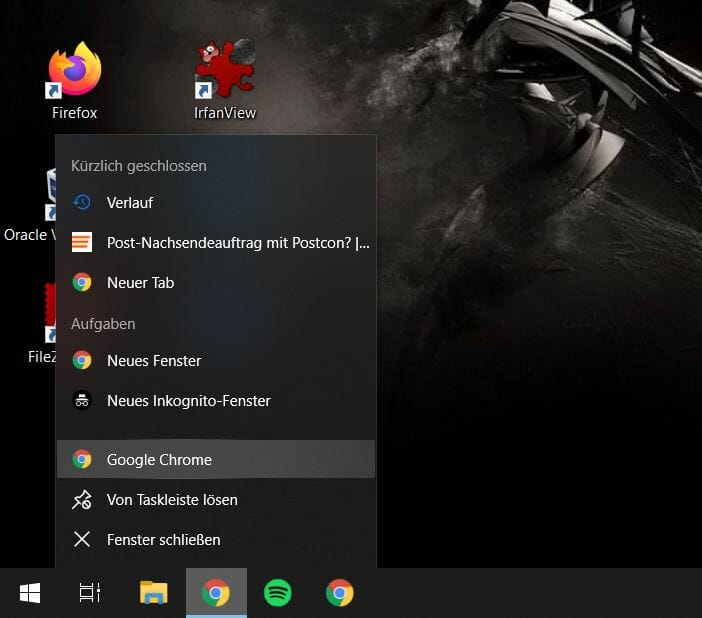Open Neuer Tab from recently closed

[216, 283]
